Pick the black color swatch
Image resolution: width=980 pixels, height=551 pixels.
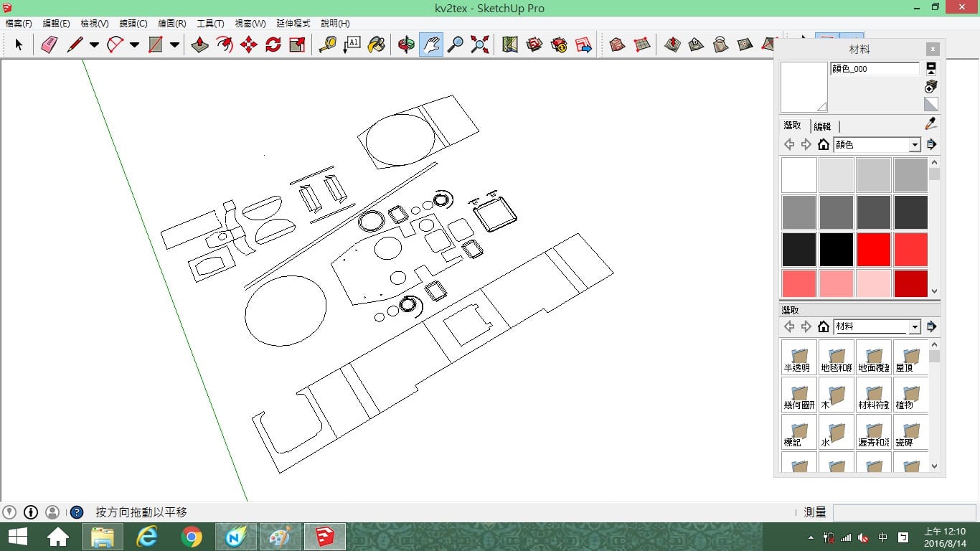tap(837, 250)
